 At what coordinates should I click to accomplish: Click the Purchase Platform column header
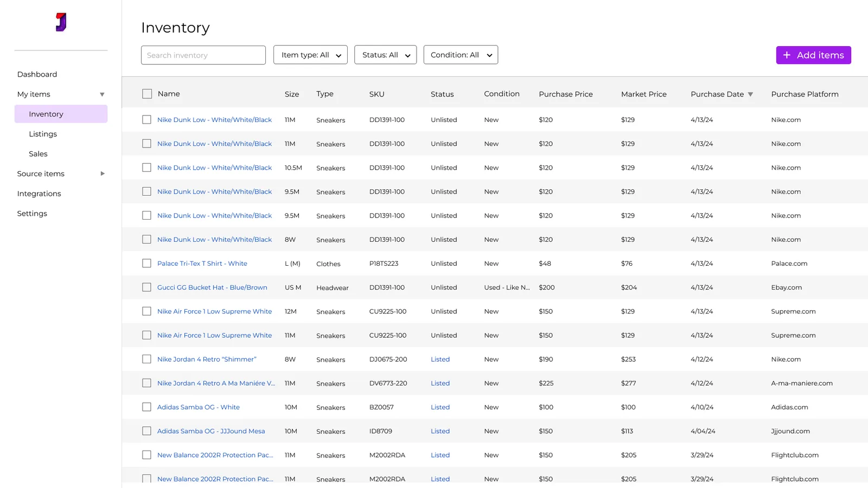805,94
